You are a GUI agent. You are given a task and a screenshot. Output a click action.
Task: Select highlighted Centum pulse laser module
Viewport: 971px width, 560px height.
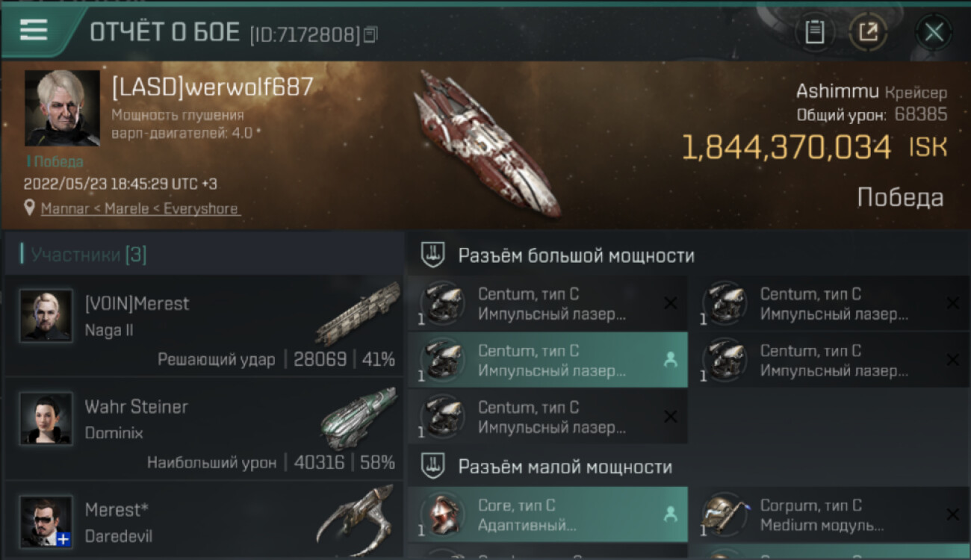click(547, 360)
